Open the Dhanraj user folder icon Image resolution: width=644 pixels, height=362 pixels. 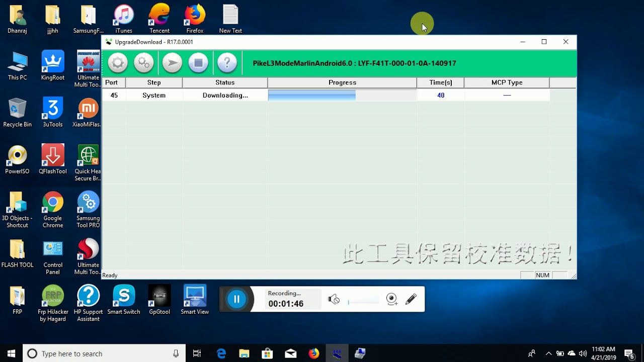(17, 20)
